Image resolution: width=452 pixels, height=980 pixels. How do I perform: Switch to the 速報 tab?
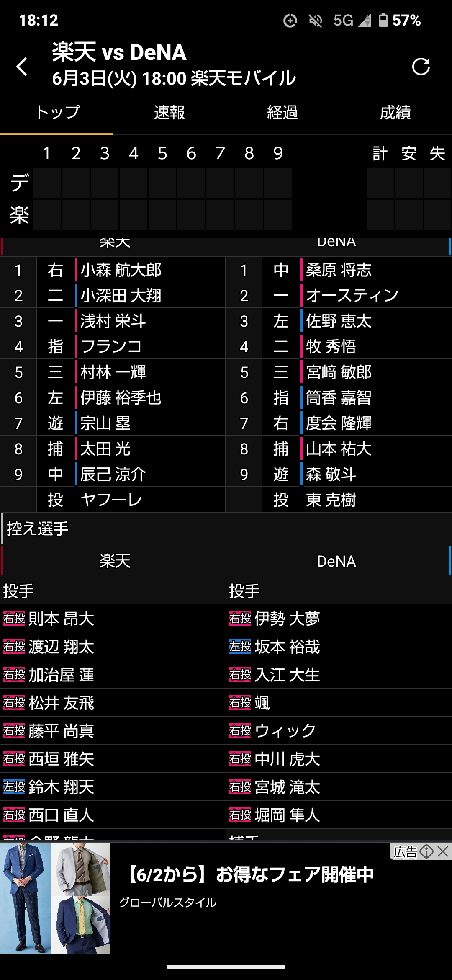pyautogui.click(x=169, y=113)
